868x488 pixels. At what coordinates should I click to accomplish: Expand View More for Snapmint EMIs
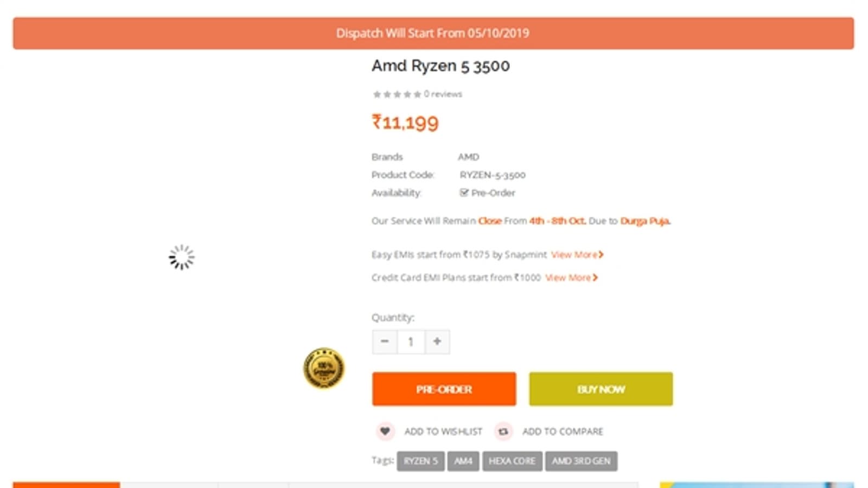577,254
